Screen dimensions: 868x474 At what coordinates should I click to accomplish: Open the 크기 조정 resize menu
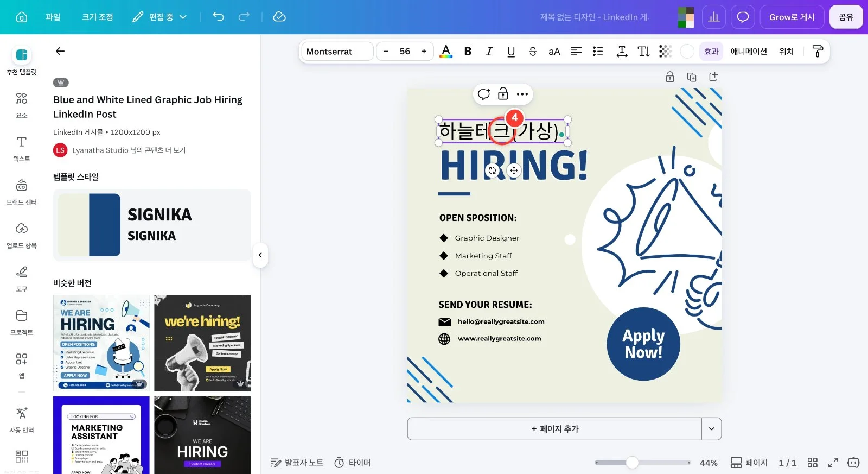(98, 17)
